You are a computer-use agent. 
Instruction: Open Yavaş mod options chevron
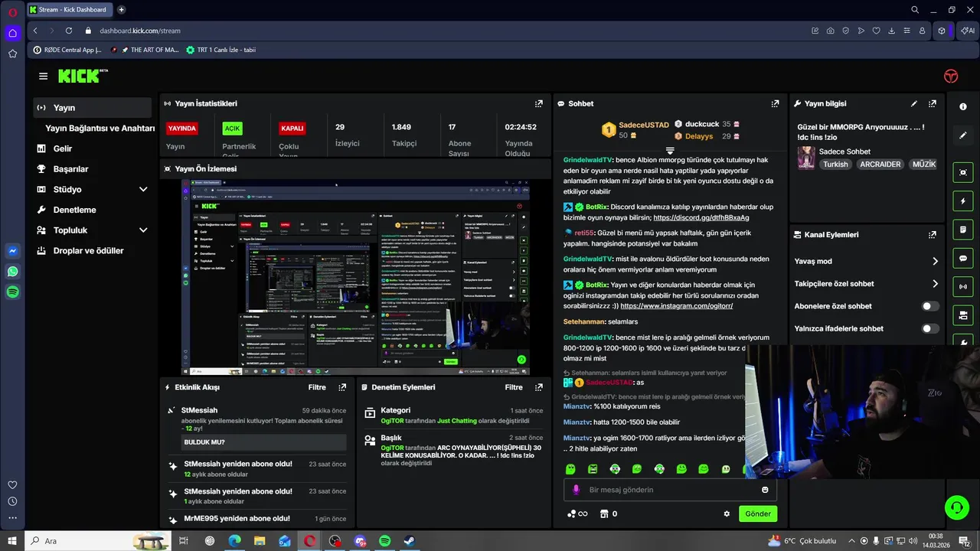935,261
